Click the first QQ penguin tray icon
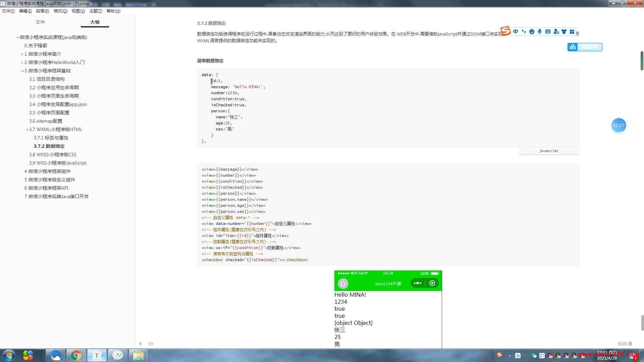 click(x=550, y=356)
